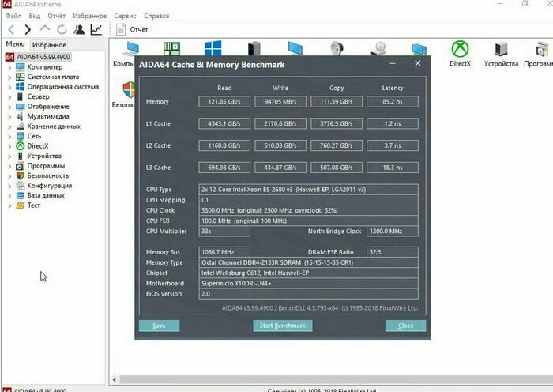
Task: Click the Motherboard Supermicro X10DRi-LN4+ field
Action: pyautogui.click(x=309, y=283)
